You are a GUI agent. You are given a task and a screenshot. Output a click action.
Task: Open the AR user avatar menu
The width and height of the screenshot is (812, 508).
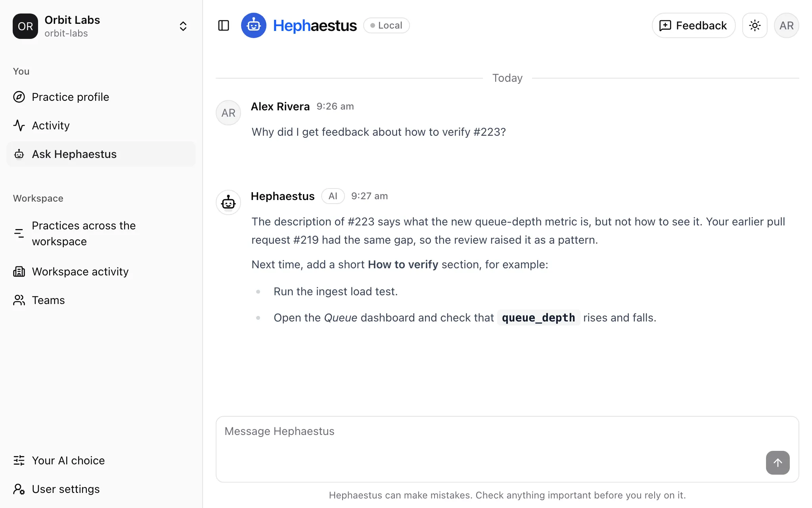coord(787,25)
